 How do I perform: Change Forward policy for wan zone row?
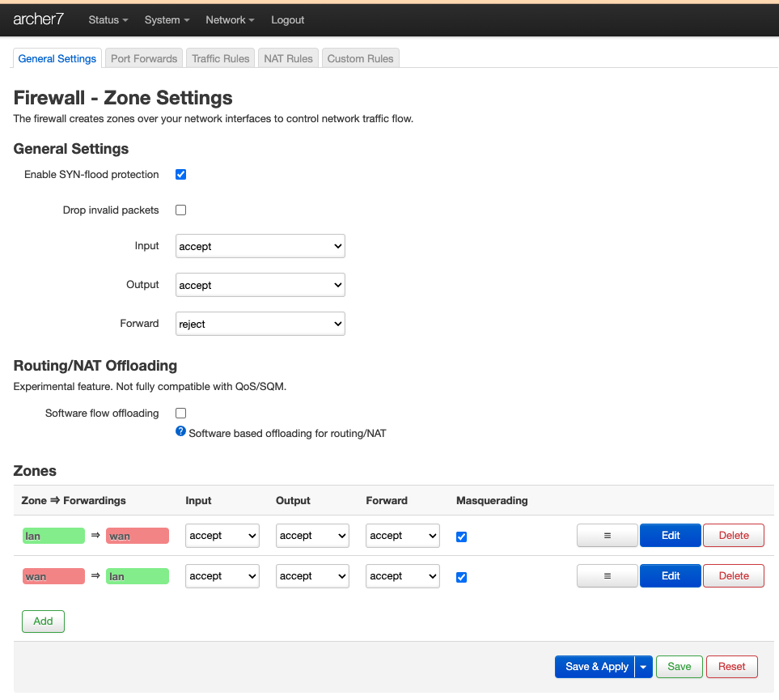pyautogui.click(x=403, y=575)
